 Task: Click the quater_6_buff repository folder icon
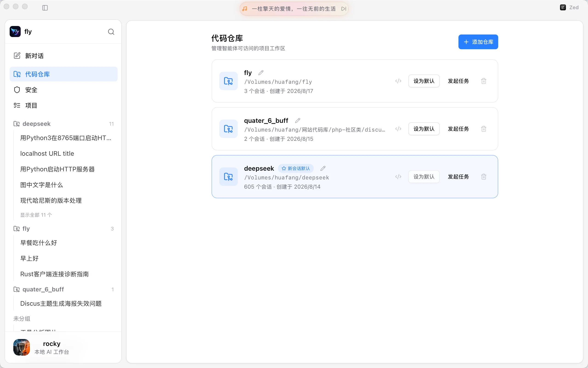pyautogui.click(x=228, y=129)
